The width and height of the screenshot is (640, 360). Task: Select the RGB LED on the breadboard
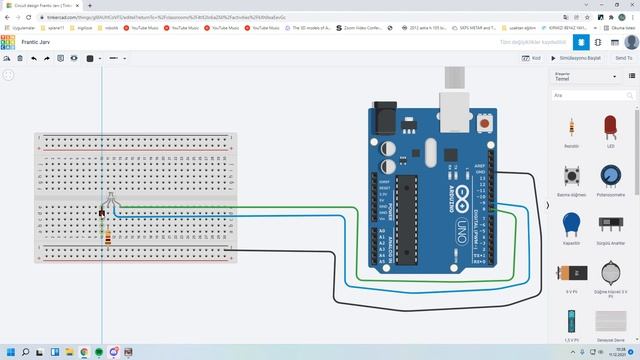coord(111,199)
